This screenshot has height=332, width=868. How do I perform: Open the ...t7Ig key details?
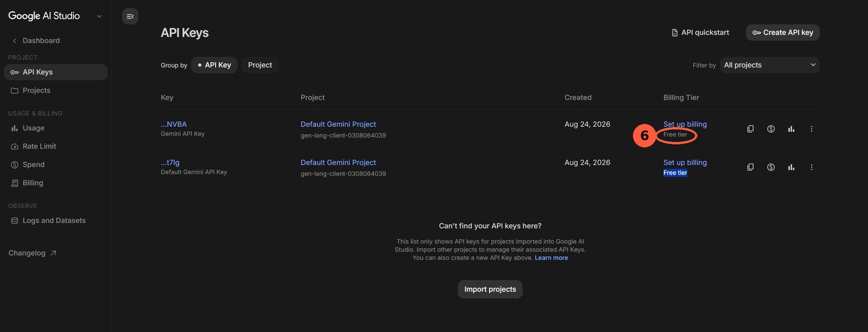[x=170, y=162]
